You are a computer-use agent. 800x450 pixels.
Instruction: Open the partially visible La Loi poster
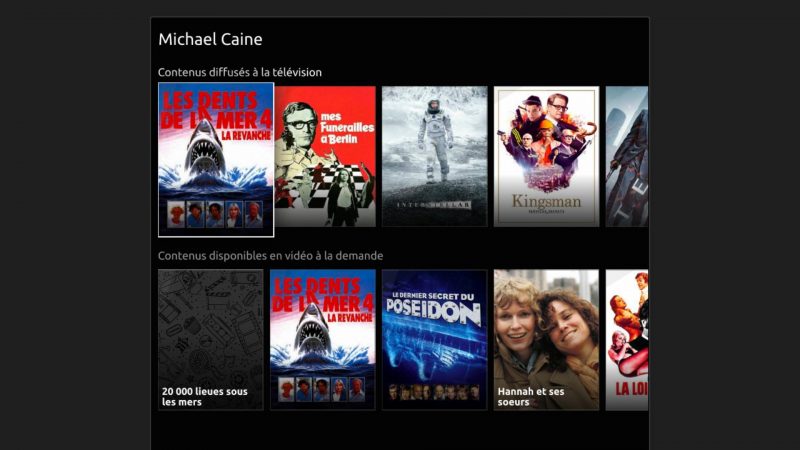pos(627,340)
